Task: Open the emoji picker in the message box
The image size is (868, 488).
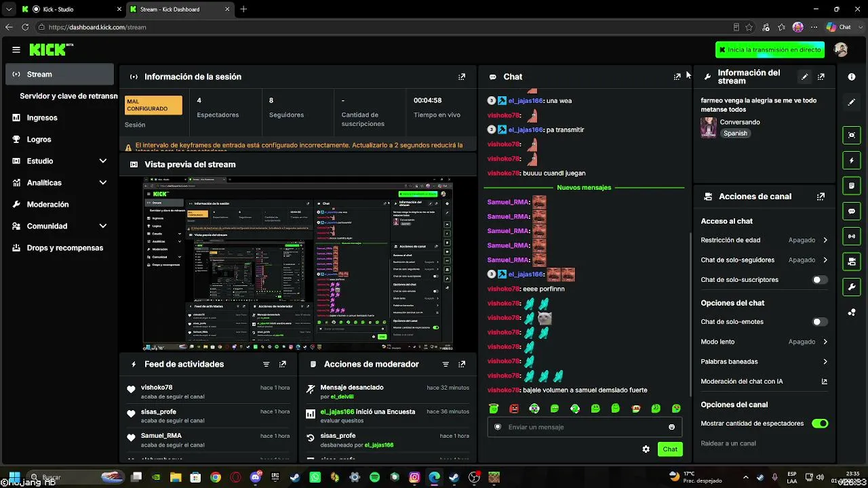Action: click(672, 427)
